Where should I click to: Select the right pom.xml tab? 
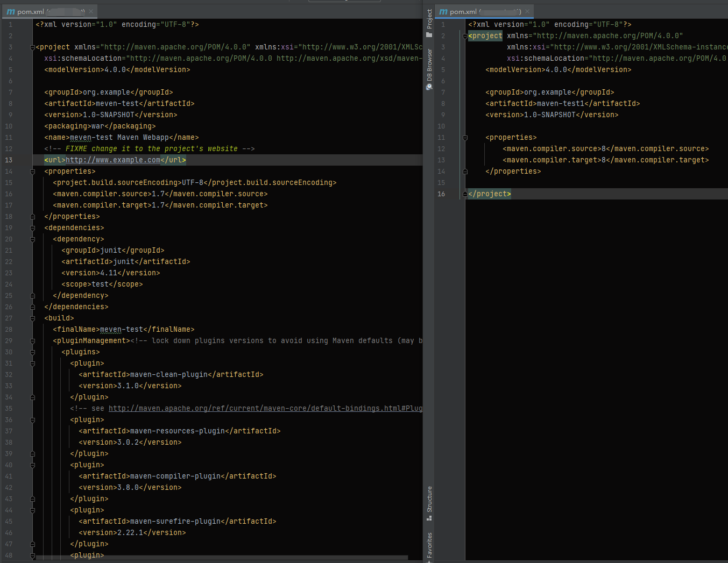485,11
